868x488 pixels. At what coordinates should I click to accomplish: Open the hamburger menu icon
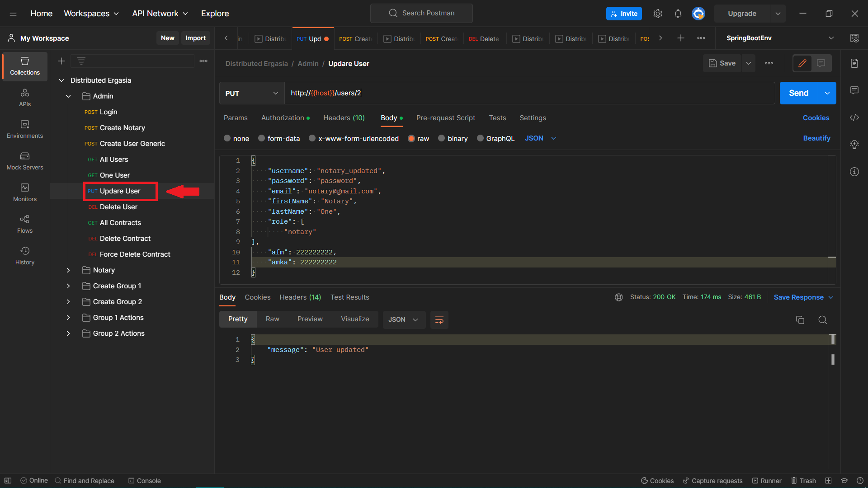click(x=13, y=14)
